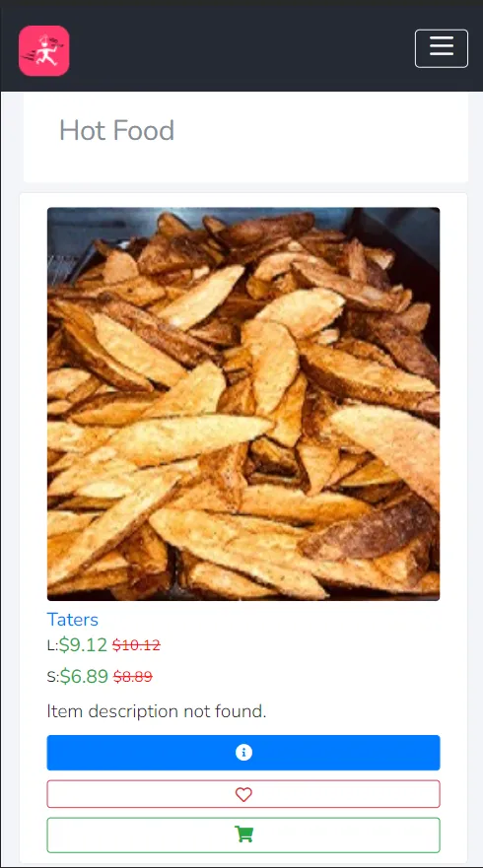
Task: Open the hamburger navigation menu
Action: click(x=442, y=48)
